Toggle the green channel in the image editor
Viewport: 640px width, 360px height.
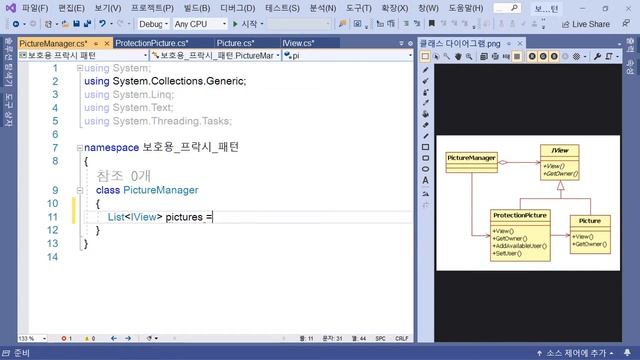pyautogui.click(x=543, y=56)
